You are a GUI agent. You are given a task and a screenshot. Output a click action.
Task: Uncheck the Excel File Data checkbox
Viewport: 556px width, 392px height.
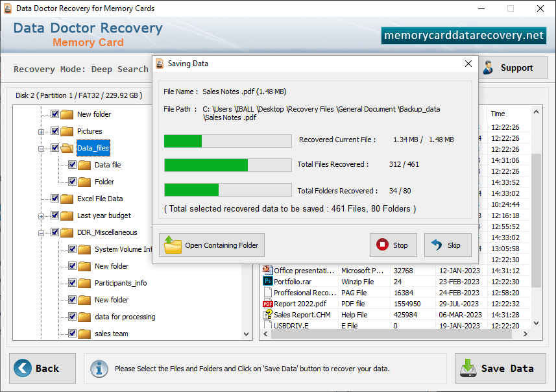point(54,199)
